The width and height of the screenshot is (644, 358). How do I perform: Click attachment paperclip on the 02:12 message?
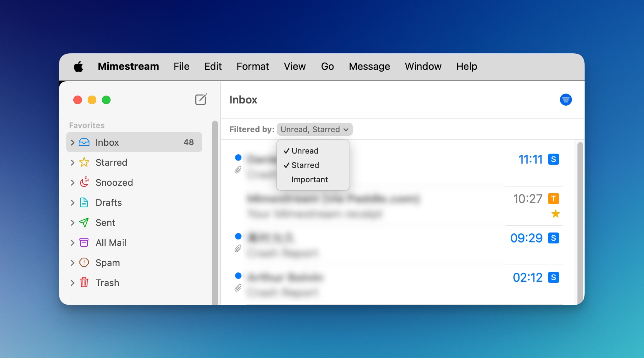238,288
